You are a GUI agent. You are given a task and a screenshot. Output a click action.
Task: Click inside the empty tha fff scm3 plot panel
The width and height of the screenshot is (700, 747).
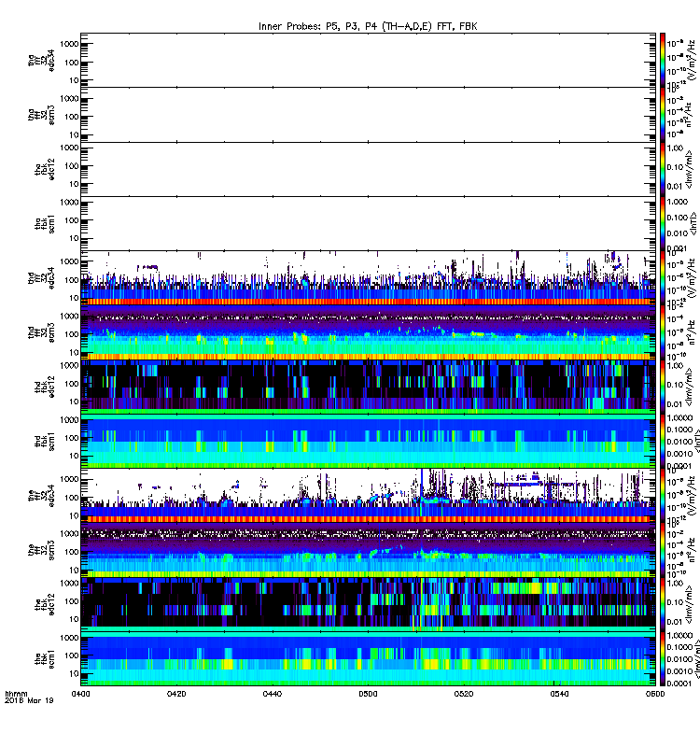pyautogui.click(x=368, y=115)
